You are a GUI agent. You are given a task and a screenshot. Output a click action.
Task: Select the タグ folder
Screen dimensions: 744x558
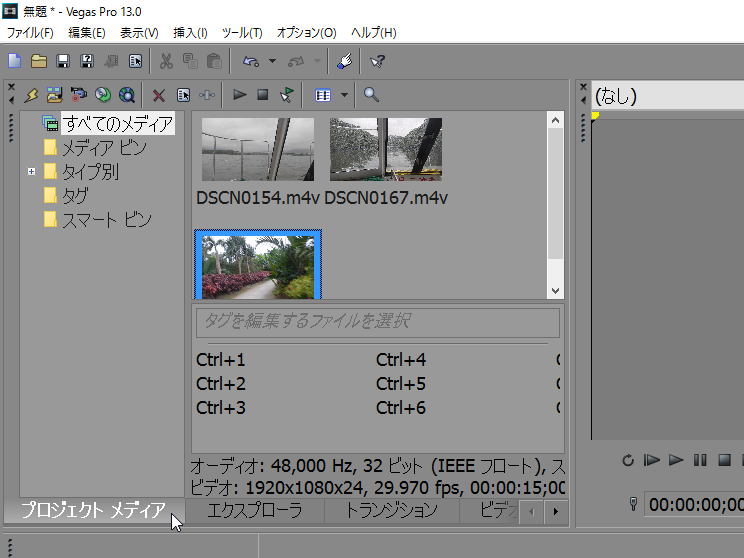pyautogui.click(x=75, y=195)
